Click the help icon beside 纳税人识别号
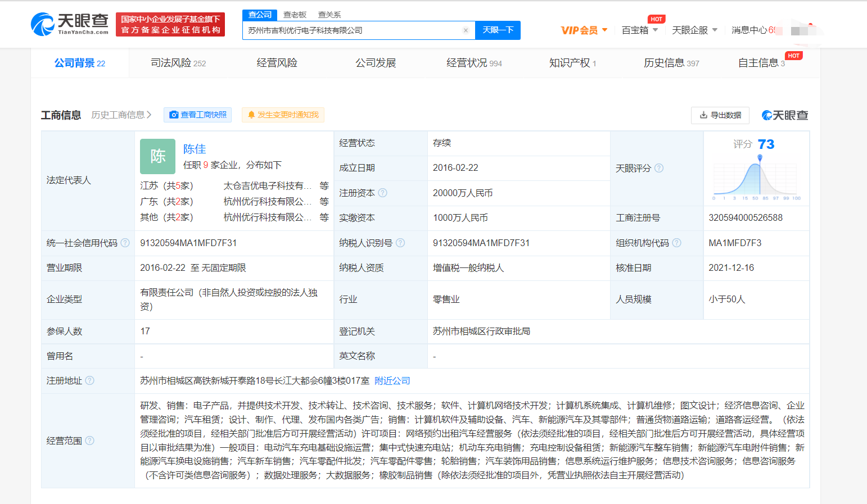The image size is (867, 504). (x=400, y=243)
